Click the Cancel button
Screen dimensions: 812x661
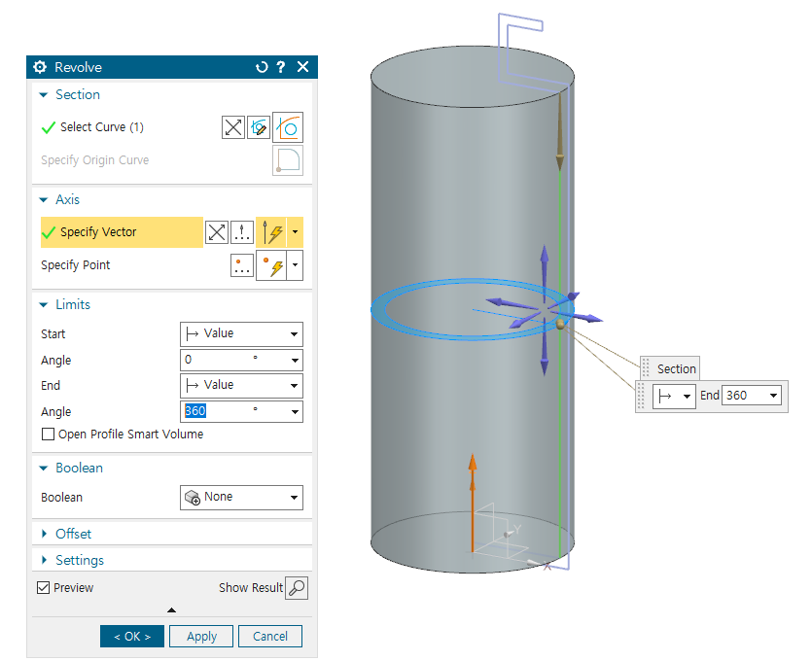click(x=270, y=636)
